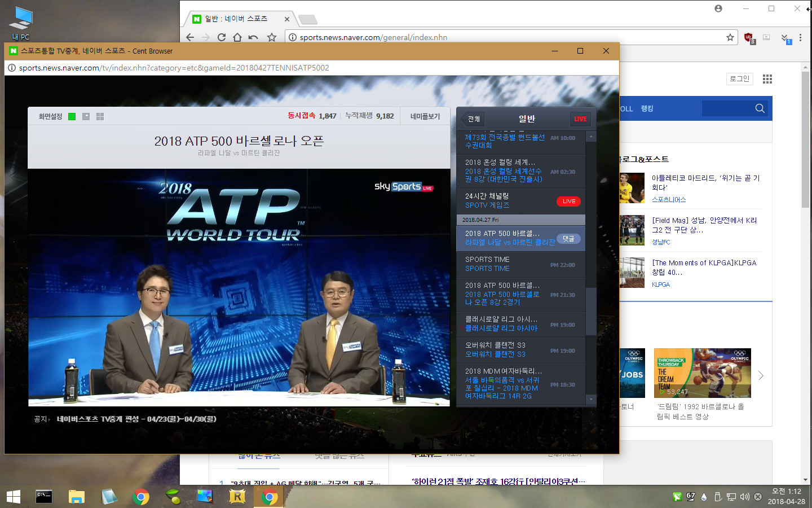Click 네미플보기 button
The image size is (812, 508).
click(x=425, y=116)
